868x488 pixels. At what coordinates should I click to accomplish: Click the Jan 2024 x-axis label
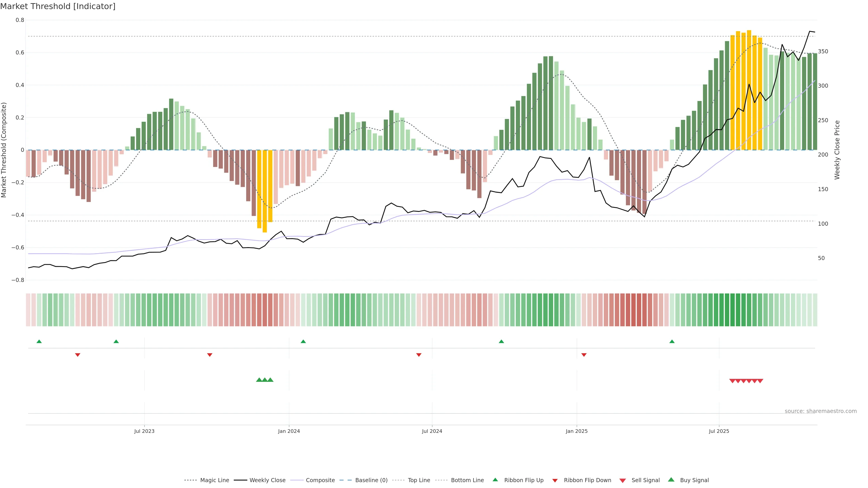(289, 431)
